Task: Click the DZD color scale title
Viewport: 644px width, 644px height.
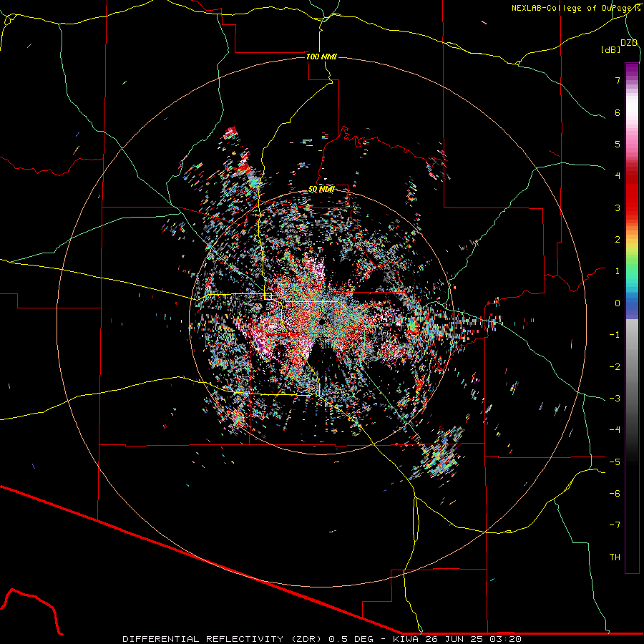Action: [629, 43]
